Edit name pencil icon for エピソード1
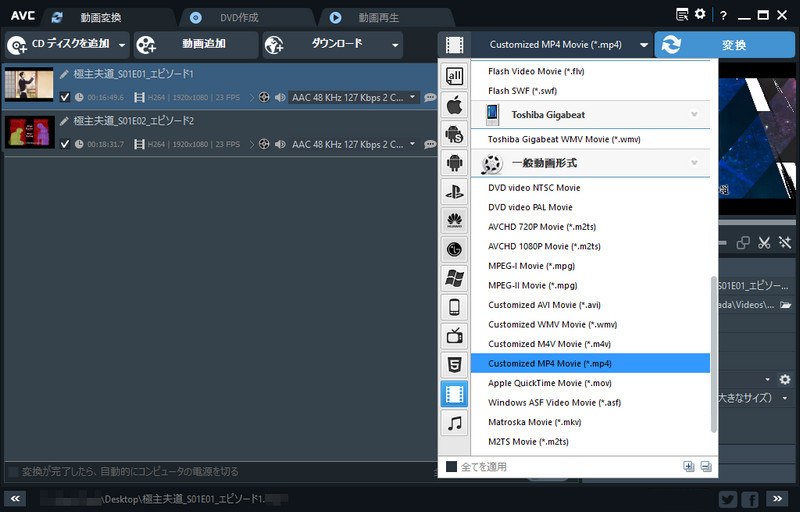 (64, 74)
